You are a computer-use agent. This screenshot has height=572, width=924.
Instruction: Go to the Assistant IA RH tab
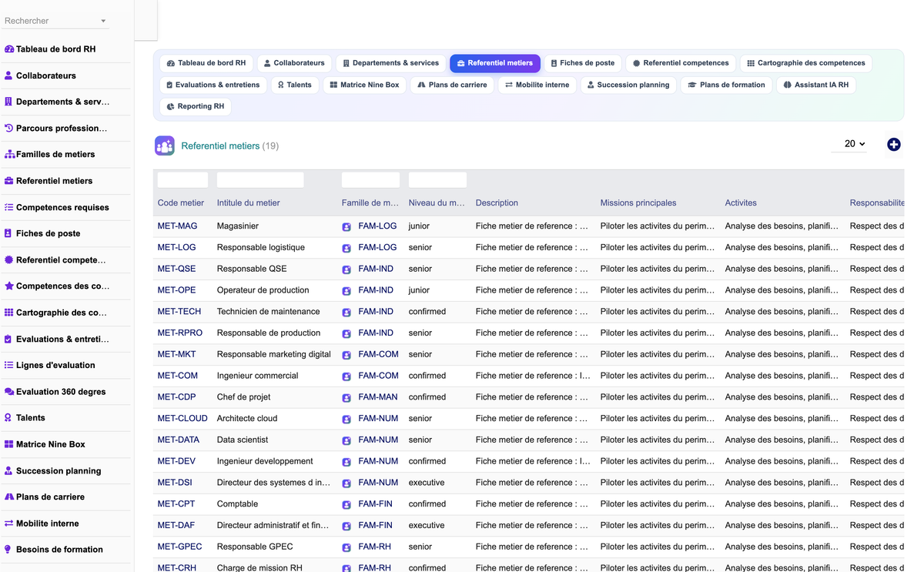point(815,85)
